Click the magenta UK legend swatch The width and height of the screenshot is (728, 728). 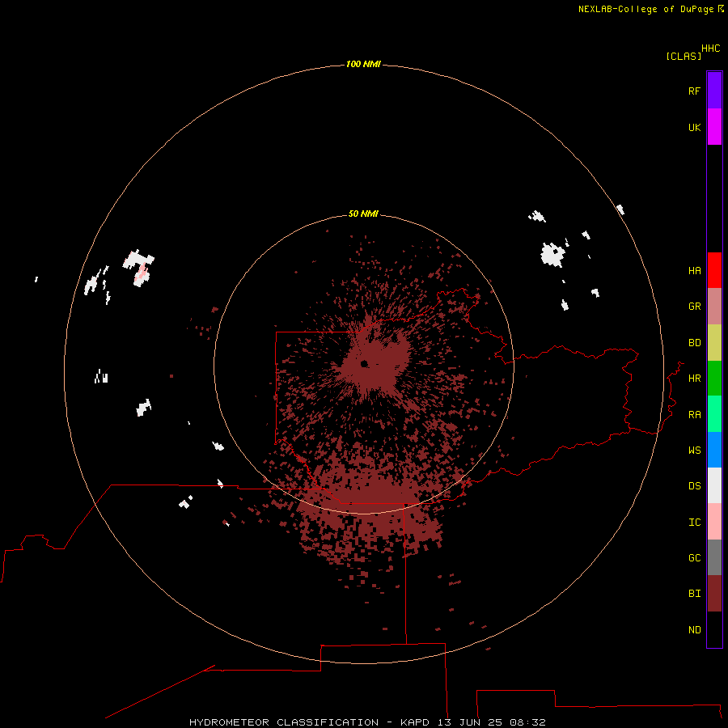[x=714, y=127]
